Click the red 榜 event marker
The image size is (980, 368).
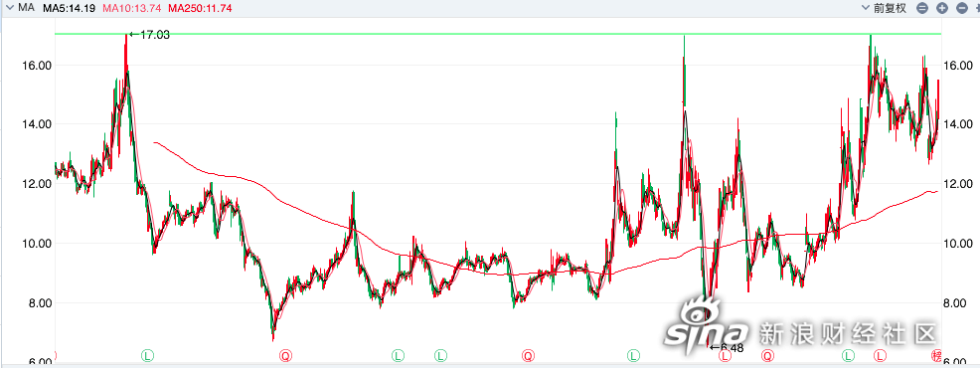click(x=936, y=356)
